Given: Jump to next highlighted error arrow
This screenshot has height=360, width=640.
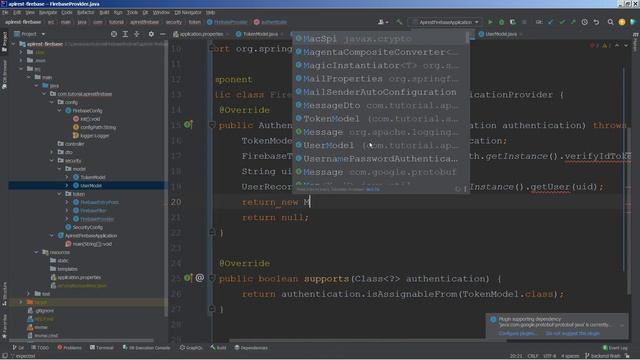Looking at the screenshot, I should pyautogui.click(x=626, y=45).
